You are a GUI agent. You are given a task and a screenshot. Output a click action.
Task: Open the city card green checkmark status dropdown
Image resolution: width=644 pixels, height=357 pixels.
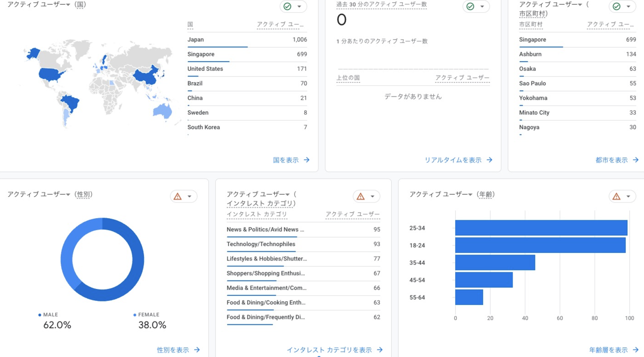click(x=623, y=6)
